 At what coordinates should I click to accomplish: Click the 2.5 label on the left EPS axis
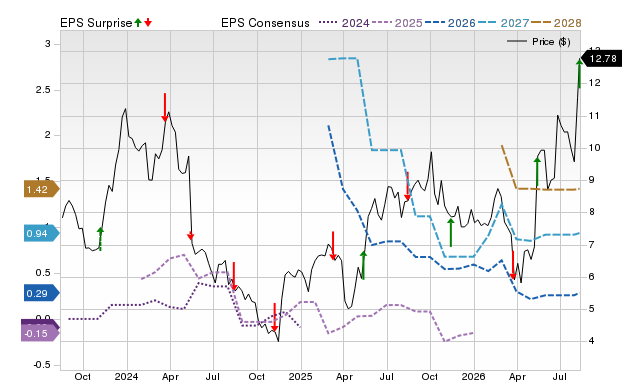point(43,89)
